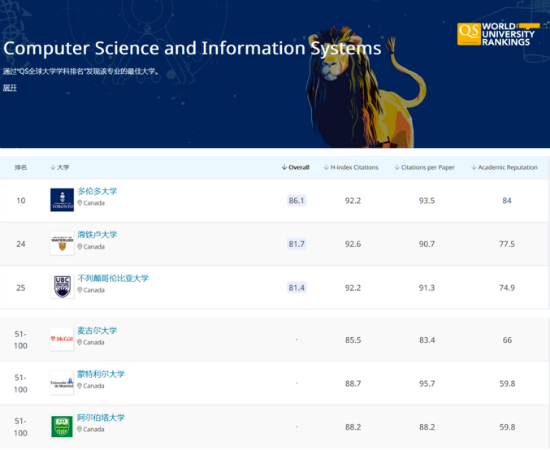Open the 蒙特利尔大学 university link
The height and width of the screenshot is (450, 550).
(x=101, y=374)
